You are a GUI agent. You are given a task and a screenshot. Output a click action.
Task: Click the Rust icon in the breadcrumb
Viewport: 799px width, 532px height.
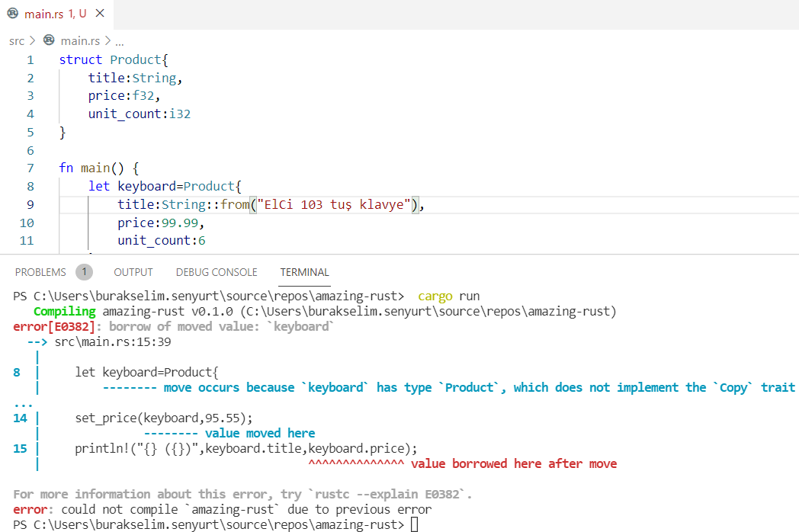point(50,40)
